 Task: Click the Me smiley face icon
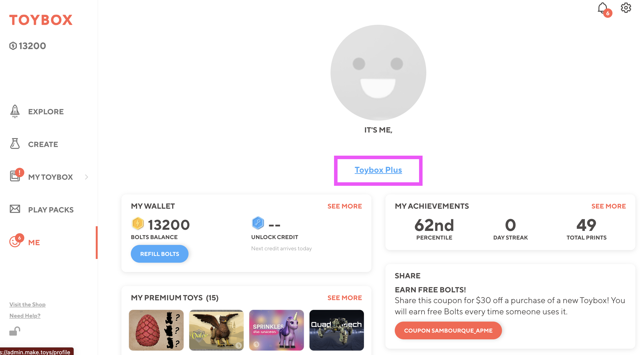click(14, 242)
